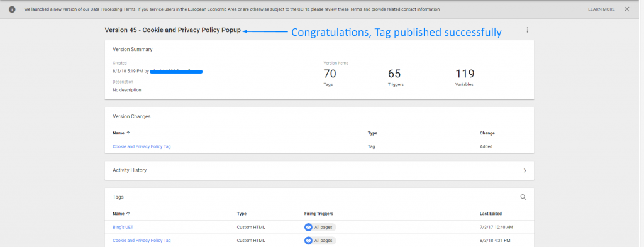The image size is (644, 247).
Task: Click the Version 45 title heading
Action: pyautogui.click(x=172, y=30)
